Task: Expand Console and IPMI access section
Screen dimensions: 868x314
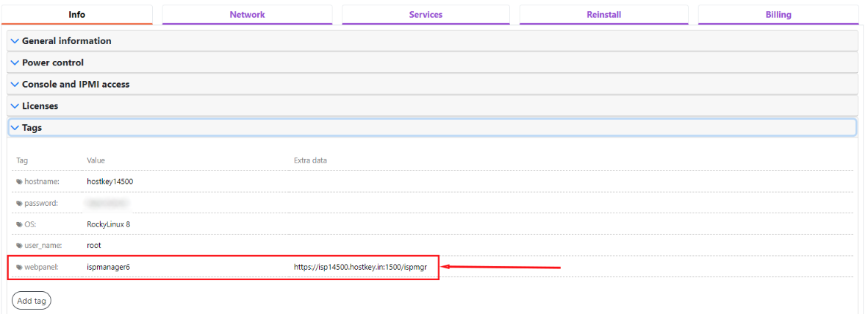Action: point(75,85)
